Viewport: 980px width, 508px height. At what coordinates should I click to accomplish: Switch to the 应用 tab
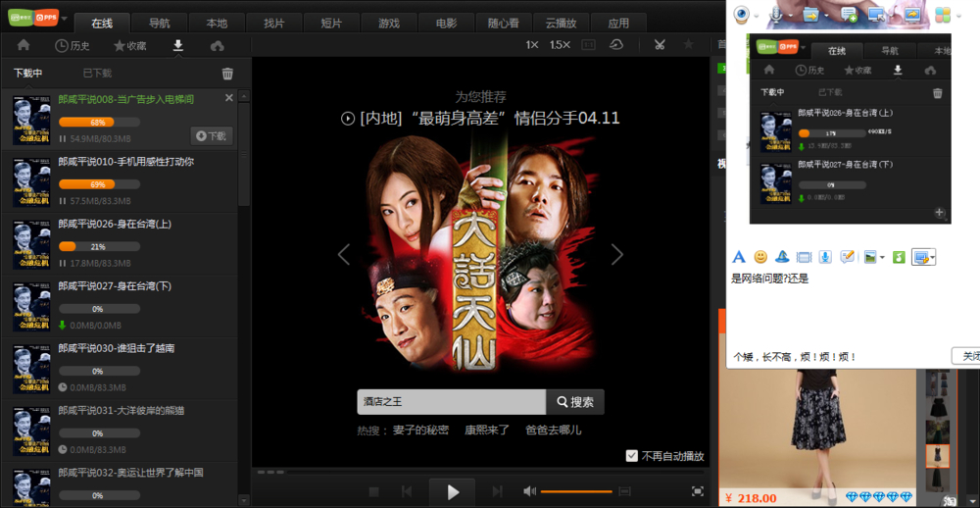pos(618,24)
